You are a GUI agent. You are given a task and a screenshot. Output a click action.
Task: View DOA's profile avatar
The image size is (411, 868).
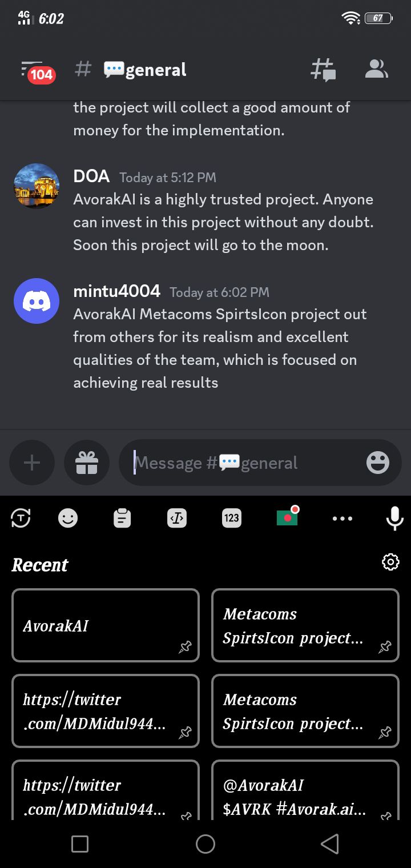coord(37,186)
